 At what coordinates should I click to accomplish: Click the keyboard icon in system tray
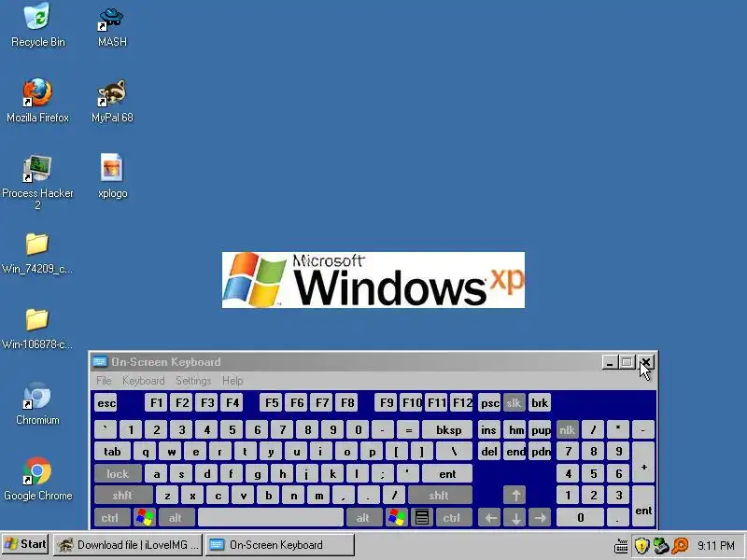click(x=621, y=546)
